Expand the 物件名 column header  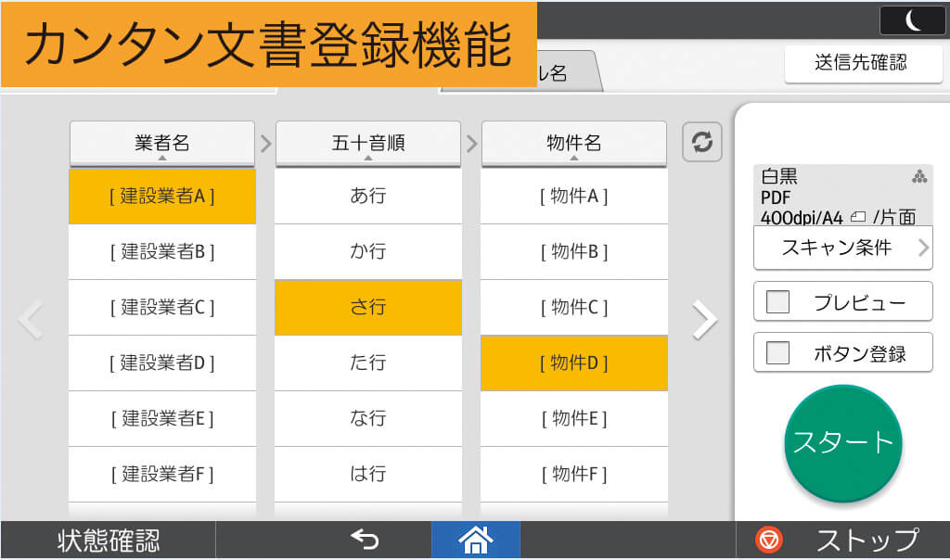pos(573,144)
